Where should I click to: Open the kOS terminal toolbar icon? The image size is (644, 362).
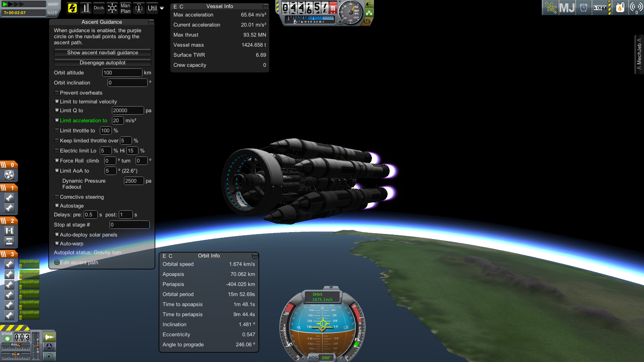point(600,8)
